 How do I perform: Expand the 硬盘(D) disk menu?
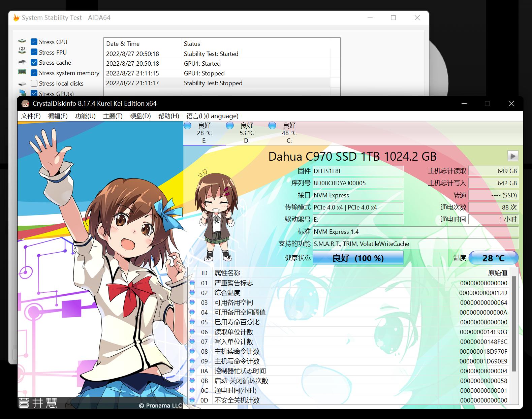pos(140,116)
